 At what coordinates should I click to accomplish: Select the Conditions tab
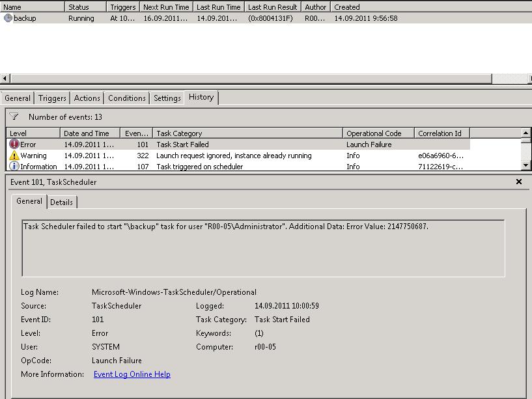tap(126, 98)
